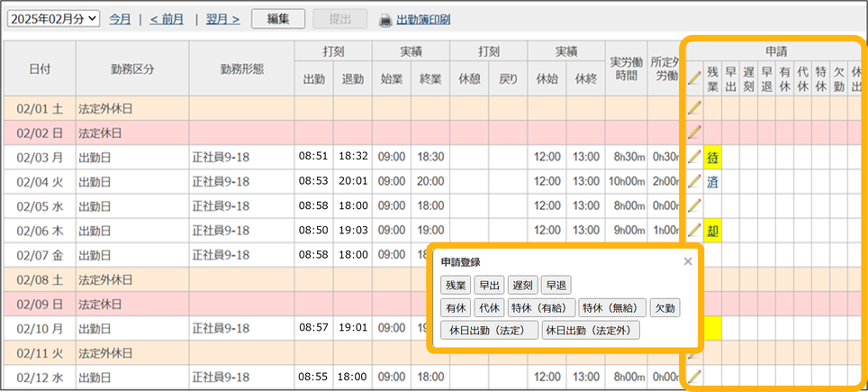Go to 今月 link
Viewport: 868px width, 392px height.
point(120,19)
